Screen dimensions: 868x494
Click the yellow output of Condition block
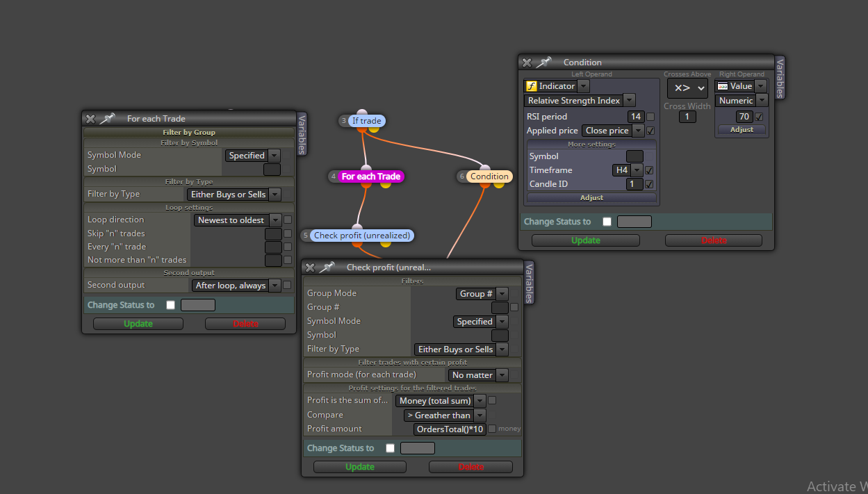(x=499, y=185)
